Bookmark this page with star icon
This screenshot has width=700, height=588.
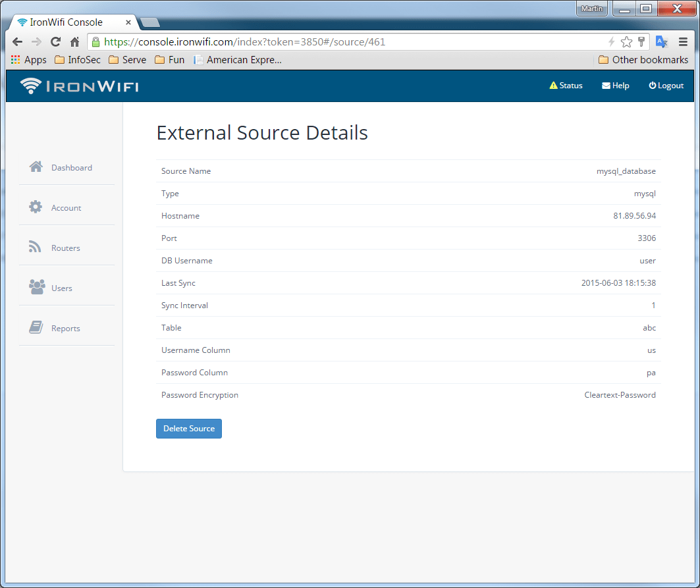[x=626, y=42]
